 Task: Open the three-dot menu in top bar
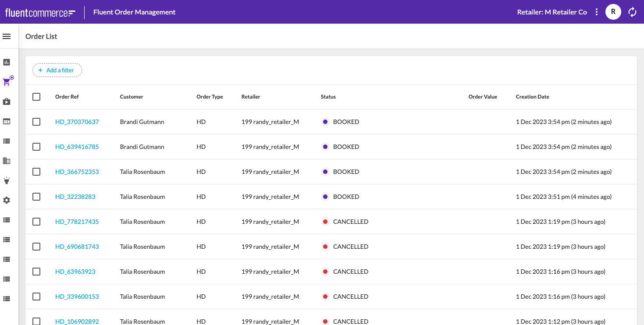597,12
